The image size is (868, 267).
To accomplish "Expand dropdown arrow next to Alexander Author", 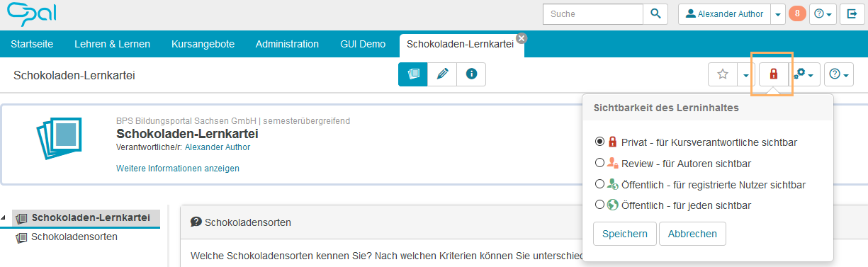I will click(778, 13).
